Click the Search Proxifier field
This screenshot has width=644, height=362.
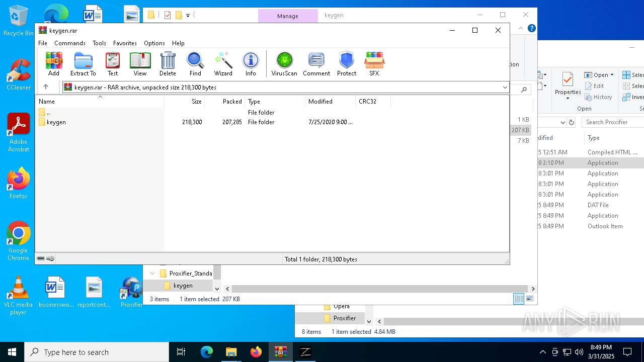[x=613, y=122]
